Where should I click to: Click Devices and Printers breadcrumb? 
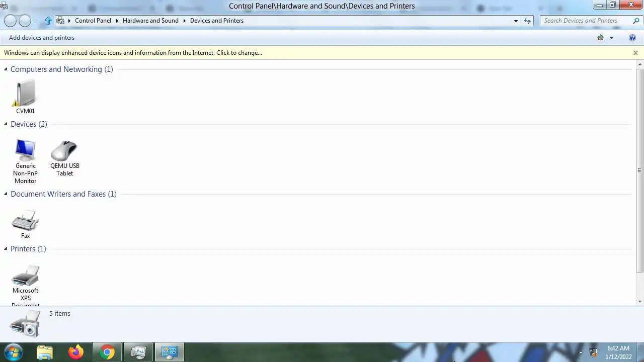217,21
